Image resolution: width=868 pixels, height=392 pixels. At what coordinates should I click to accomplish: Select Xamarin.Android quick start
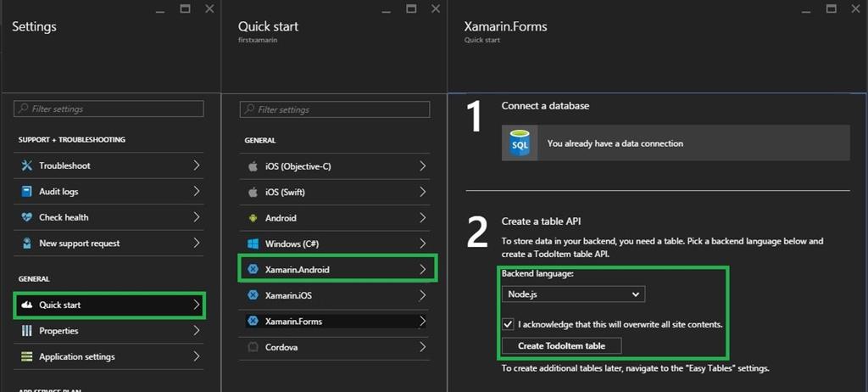tap(337, 270)
